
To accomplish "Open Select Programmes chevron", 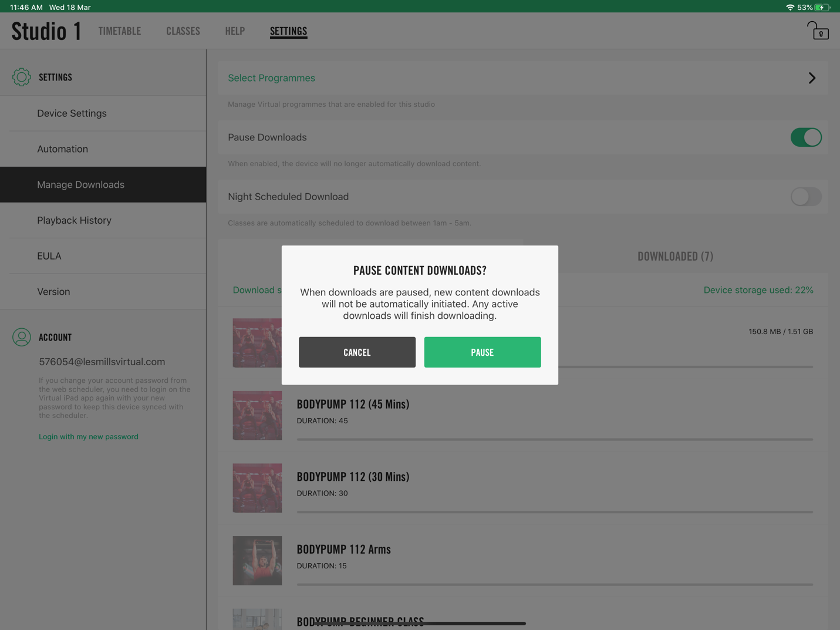I will (x=812, y=78).
